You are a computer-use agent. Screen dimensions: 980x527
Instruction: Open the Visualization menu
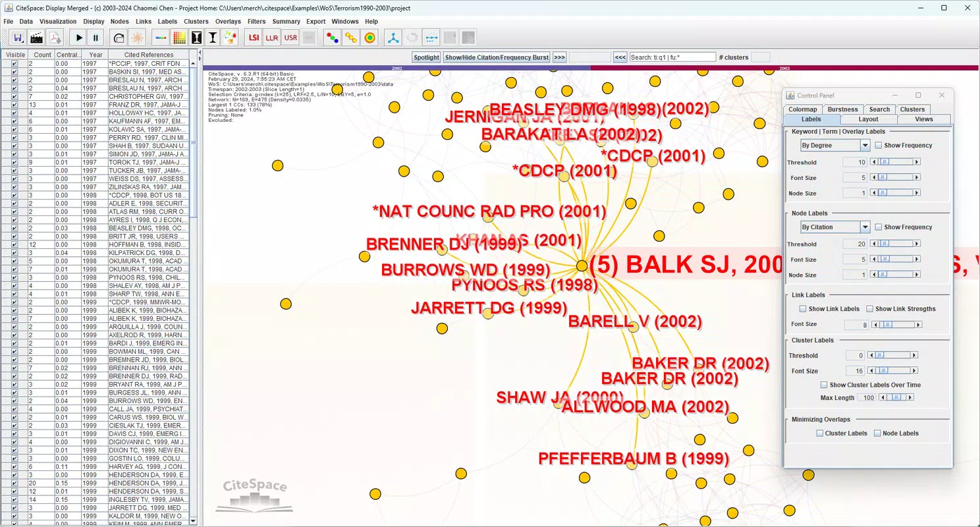[58, 22]
